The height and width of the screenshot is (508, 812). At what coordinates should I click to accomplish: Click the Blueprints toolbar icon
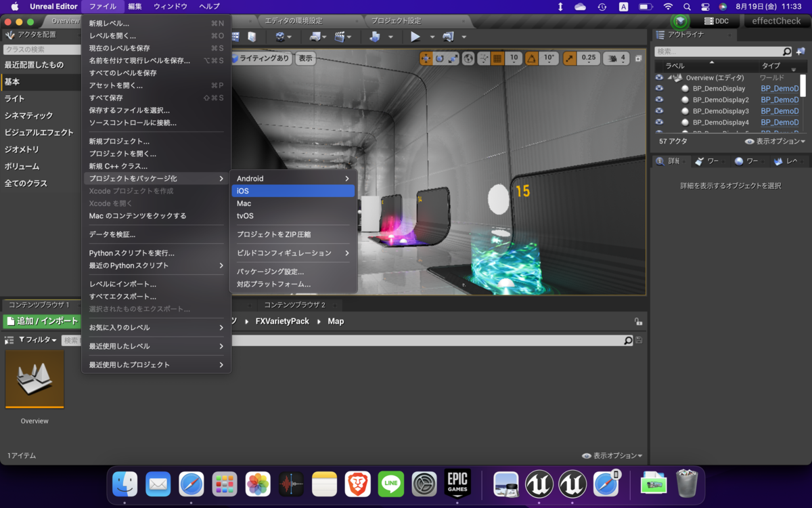pos(315,37)
